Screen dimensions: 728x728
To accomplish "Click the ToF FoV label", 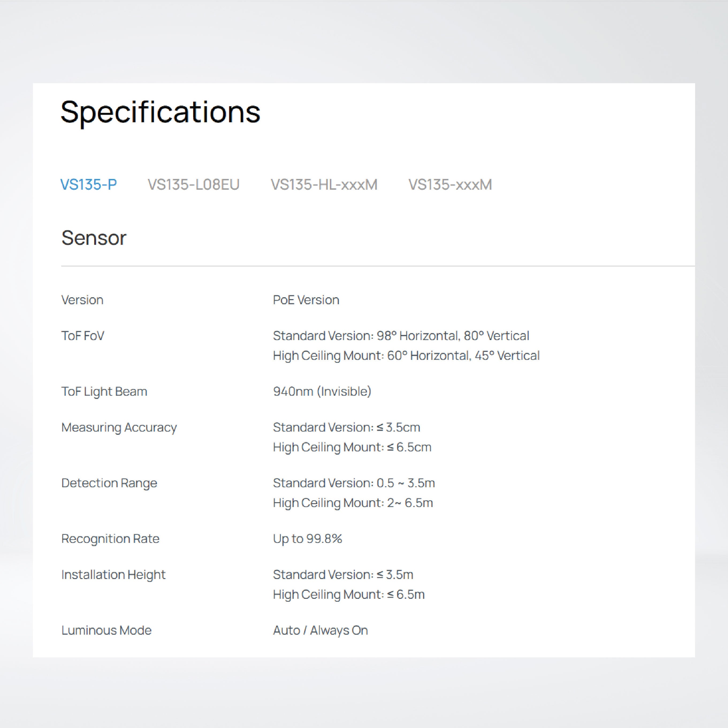I will (82, 336).
